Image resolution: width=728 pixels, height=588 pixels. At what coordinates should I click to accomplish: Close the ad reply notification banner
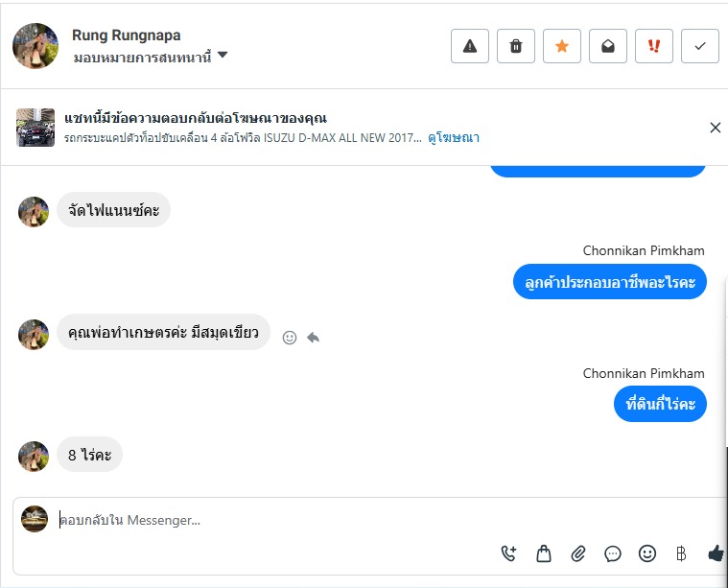tap(715, 128)
